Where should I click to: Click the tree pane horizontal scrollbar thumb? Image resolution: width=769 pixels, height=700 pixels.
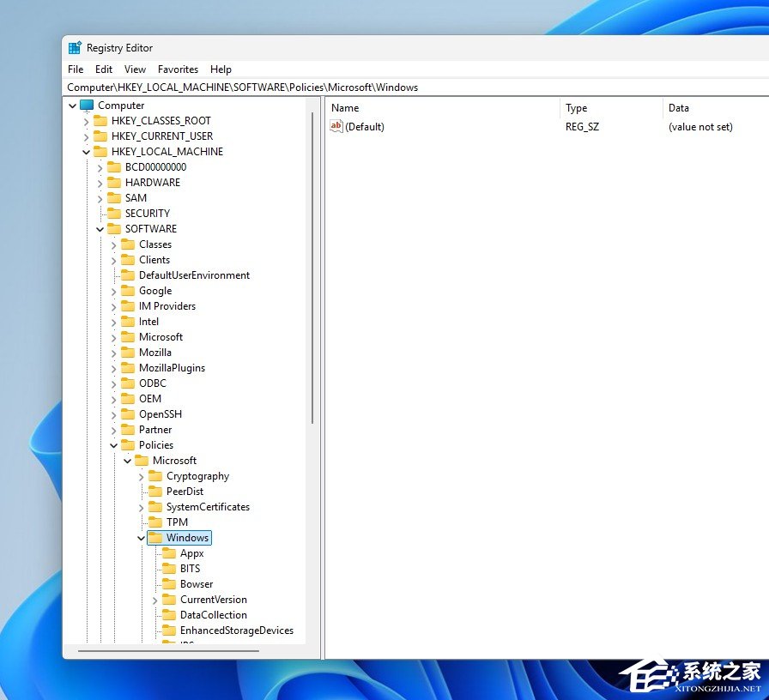[168, 651]
